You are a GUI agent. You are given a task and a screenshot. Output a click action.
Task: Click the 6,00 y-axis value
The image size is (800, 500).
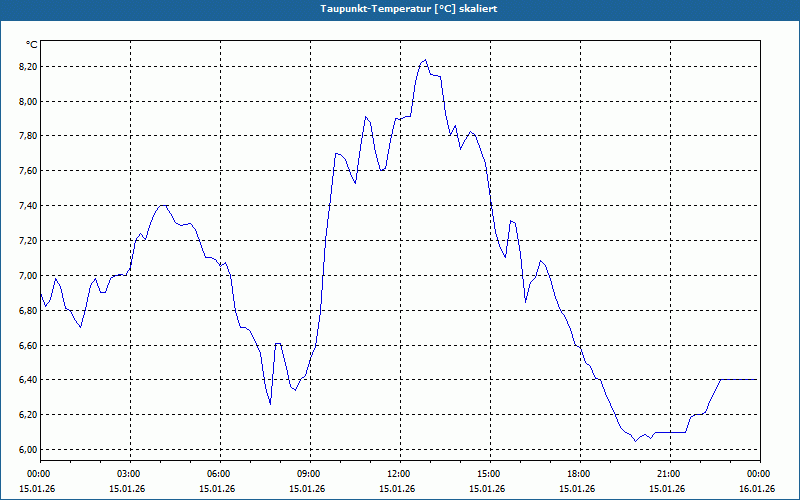pyautogui.click(x=29, y=449)
